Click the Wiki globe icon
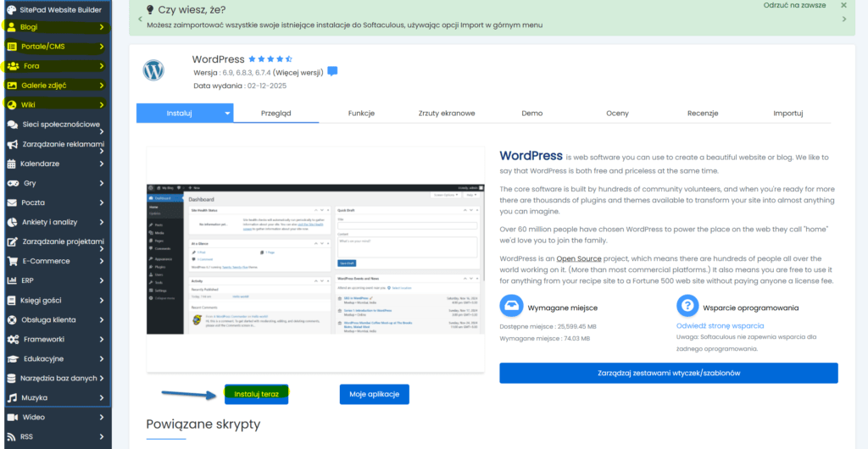The image size is (868, 449). (x=12, y=105)
